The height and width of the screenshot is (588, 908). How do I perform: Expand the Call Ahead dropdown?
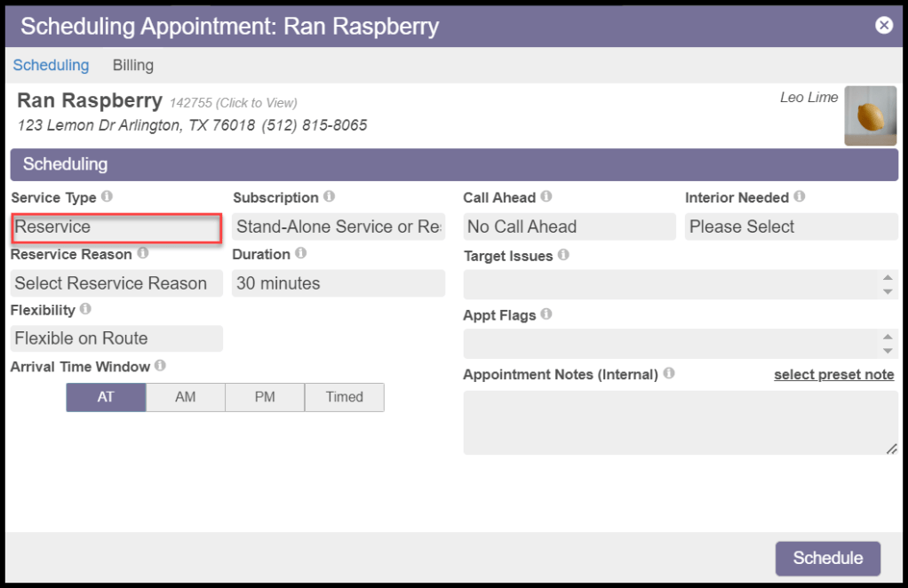coord(569,227)
